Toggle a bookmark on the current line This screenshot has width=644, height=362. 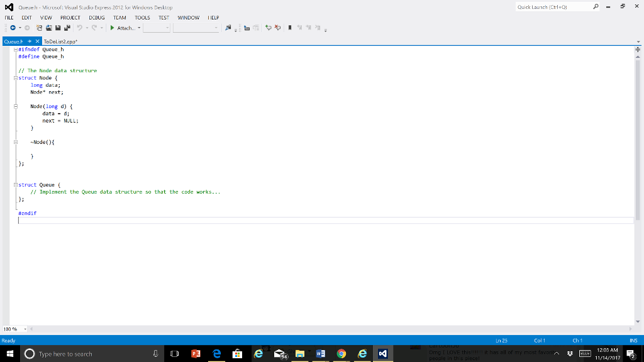(291, 27)
